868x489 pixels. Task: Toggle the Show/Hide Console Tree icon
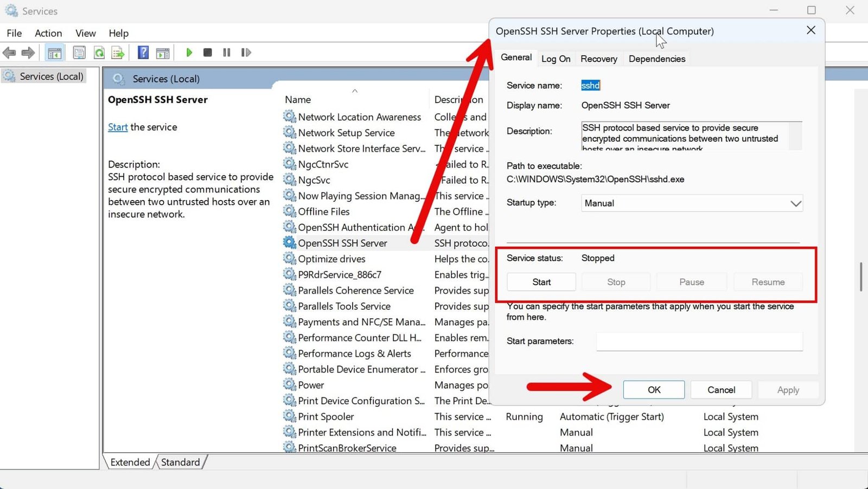click(x=54, y=53)
